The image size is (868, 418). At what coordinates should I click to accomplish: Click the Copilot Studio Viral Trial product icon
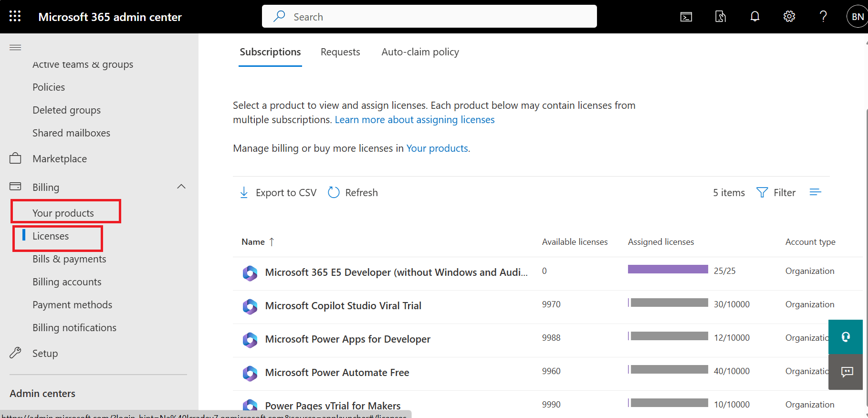click(250, 306)
